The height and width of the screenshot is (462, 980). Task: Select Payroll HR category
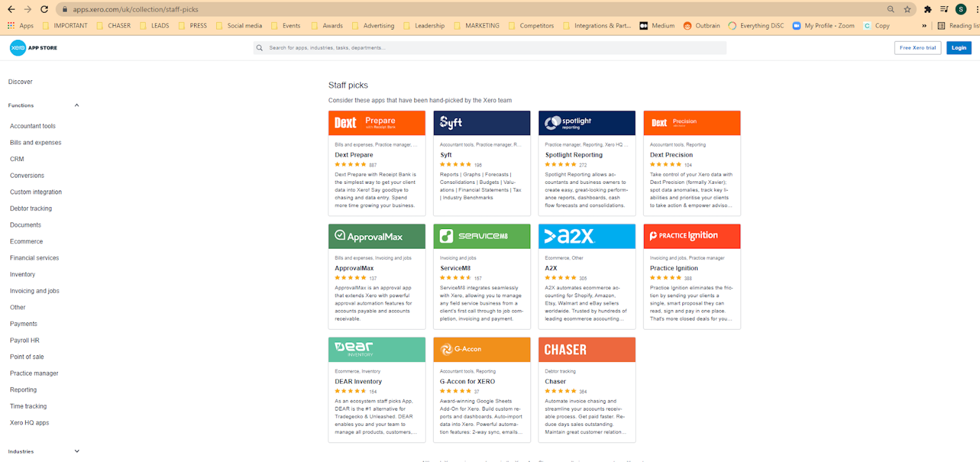[25, 340]
